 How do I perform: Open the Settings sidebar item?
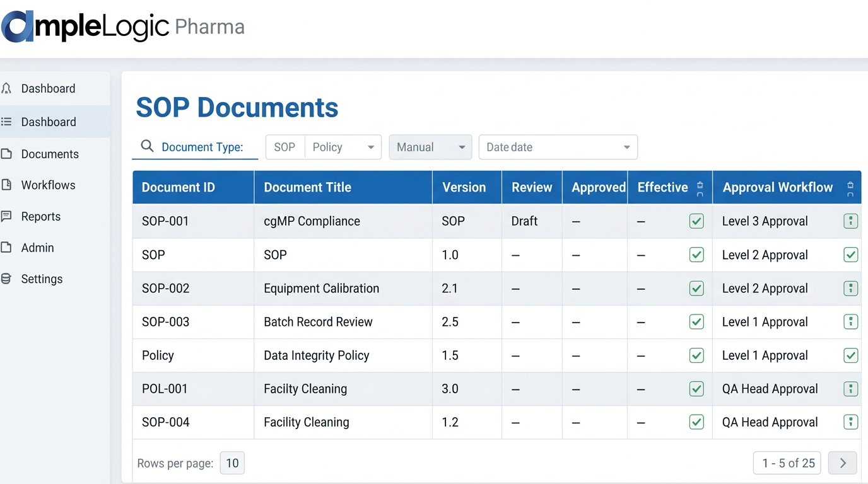pos(42,279)
